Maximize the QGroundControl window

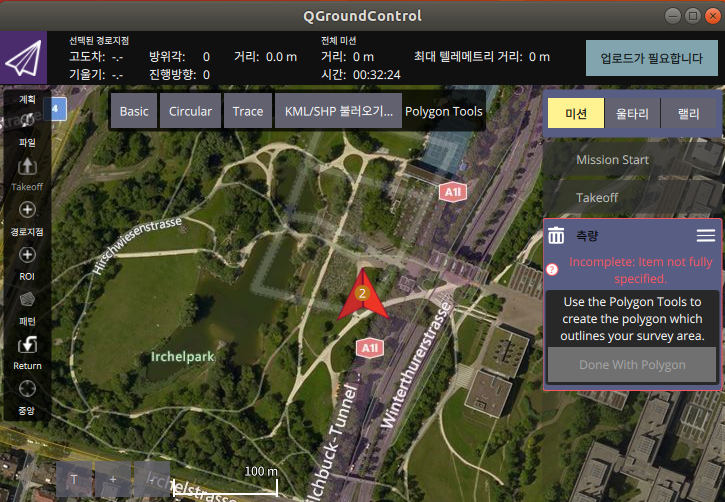(693, 16)
